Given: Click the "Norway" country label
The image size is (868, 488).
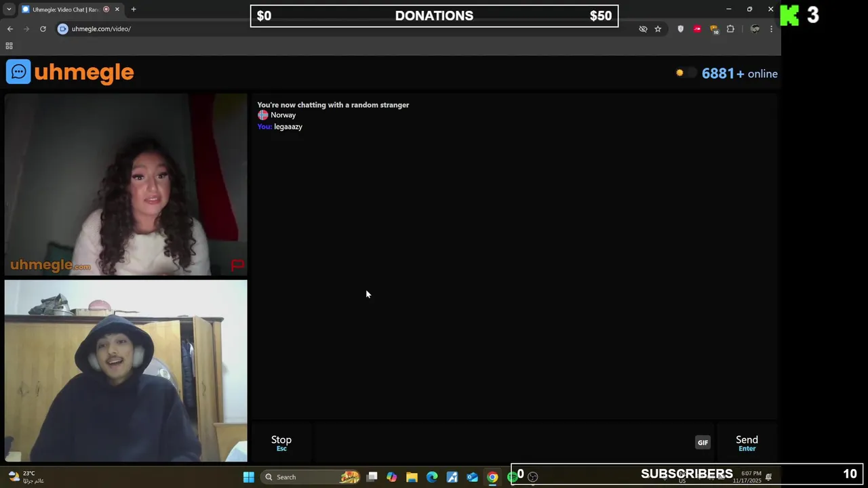Looking at the screenshot, I should [283, 115].
